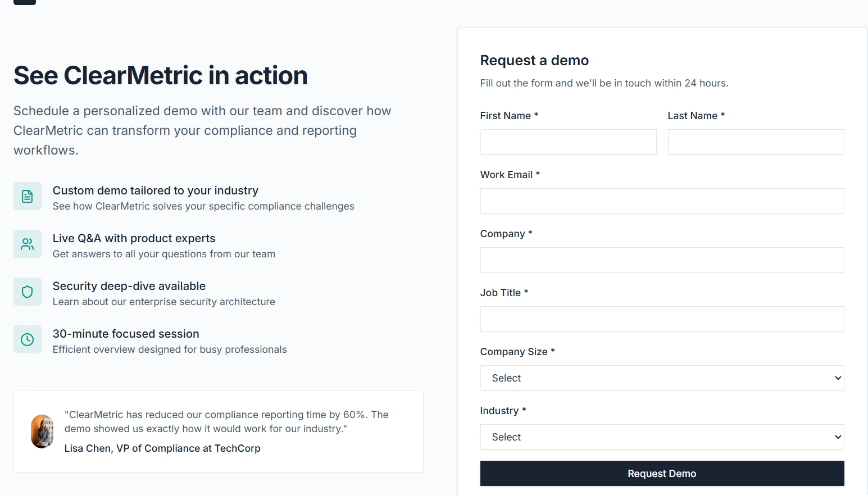Screen dimensions: 868x495
Task: Click the Lisa Chen testimonial quote text
Action: (226, 421)
